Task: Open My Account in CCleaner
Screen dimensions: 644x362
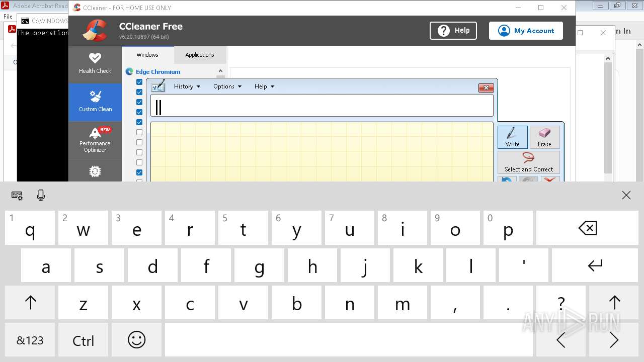Action: click(x=526, y=31)
